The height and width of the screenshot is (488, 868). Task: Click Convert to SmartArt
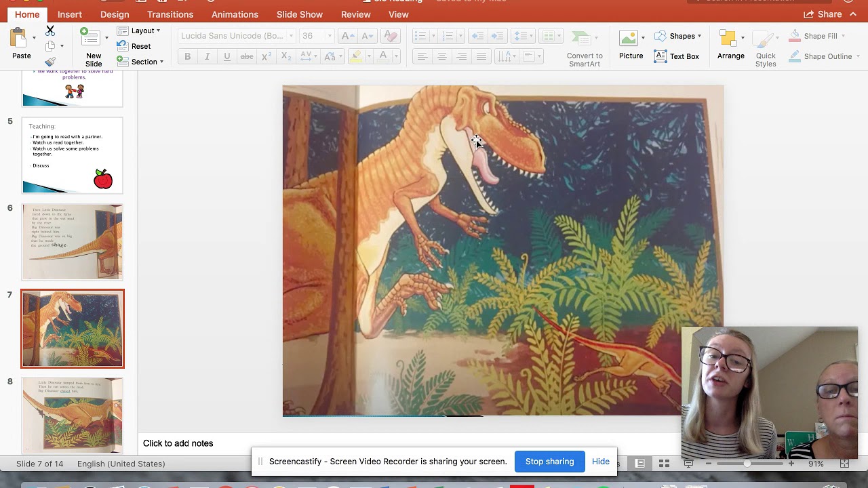585,47
